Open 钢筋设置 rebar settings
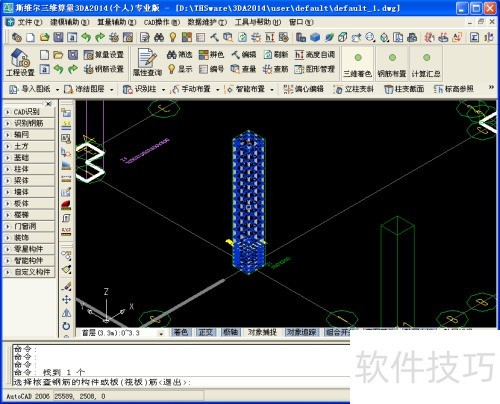This screenshot has width=500, height=404. (x=104, y=69)
